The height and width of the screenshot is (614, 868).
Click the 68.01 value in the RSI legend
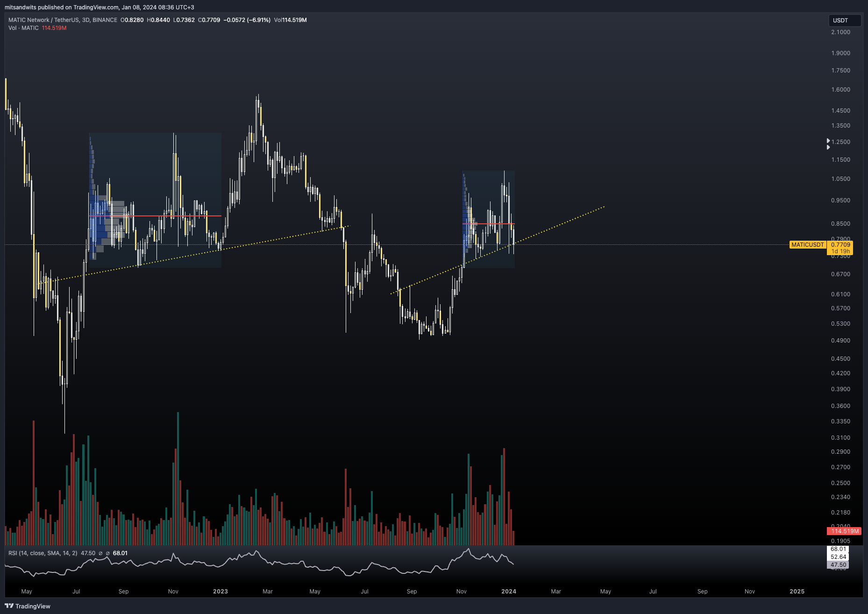point(120,553)
